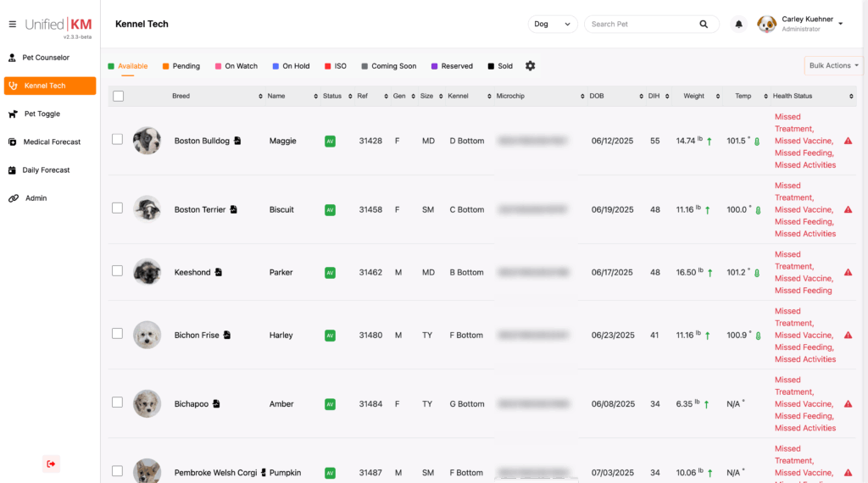Open the notifications bell
The height and width of the screenshot is (483, 868).
click(738, 25)
